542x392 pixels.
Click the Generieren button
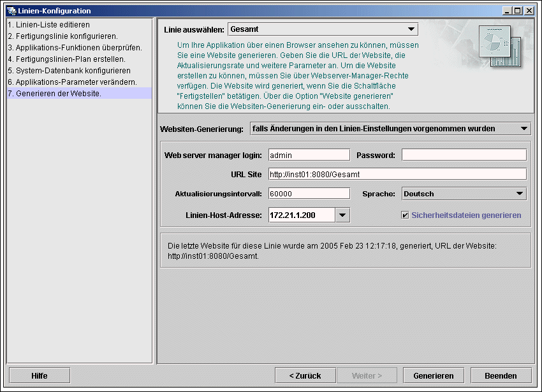pos(434,376)
